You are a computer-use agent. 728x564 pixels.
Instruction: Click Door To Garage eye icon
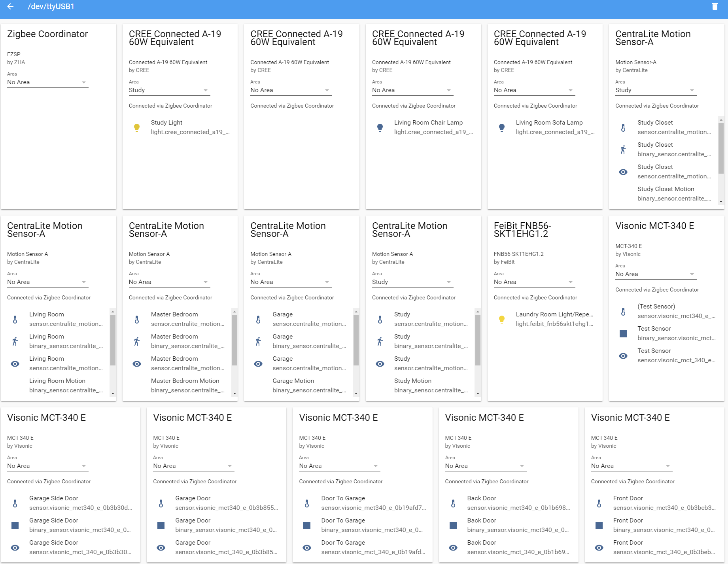point(307,547)
